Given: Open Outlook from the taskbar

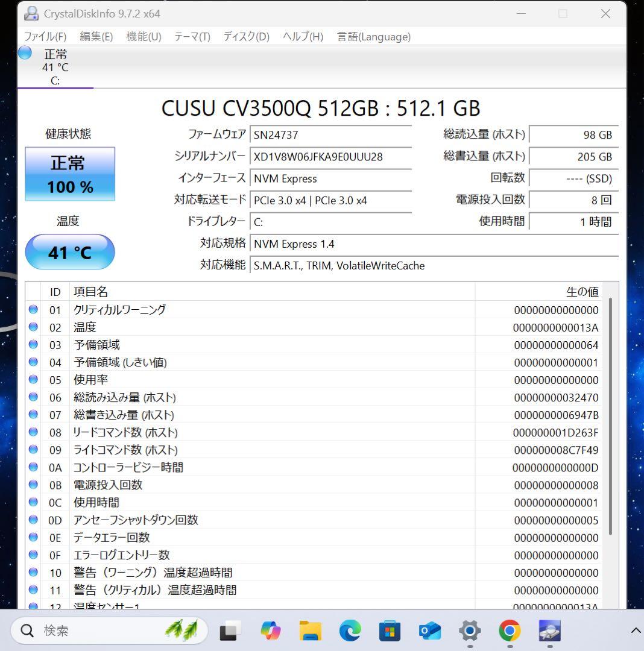Looking at the screenshot, I should tap(430, 631).
